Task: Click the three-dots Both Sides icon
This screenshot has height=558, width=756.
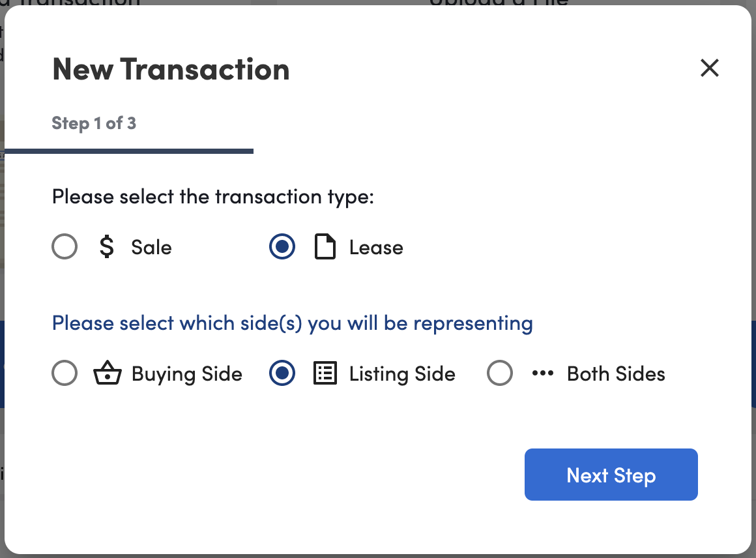Action: pyautogui.click(x=543, y=373)
